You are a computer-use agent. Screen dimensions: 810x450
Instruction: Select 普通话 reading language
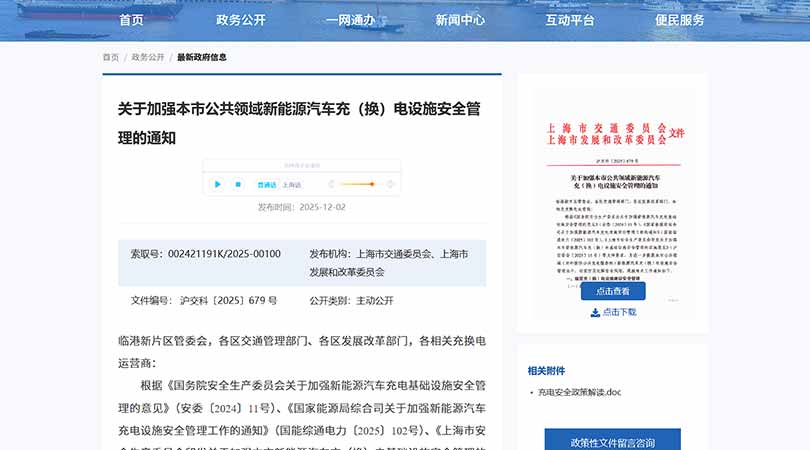[267, 185]
